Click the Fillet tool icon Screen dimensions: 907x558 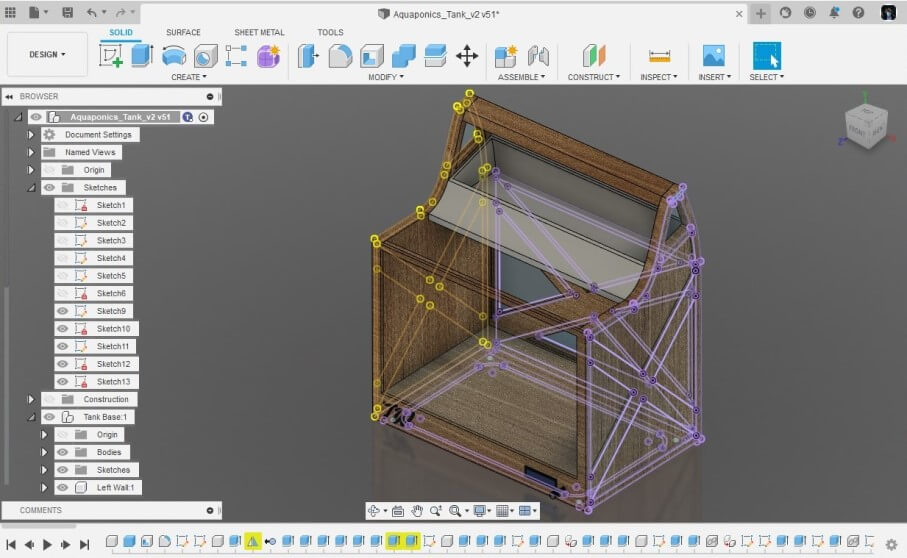(340, 56)
